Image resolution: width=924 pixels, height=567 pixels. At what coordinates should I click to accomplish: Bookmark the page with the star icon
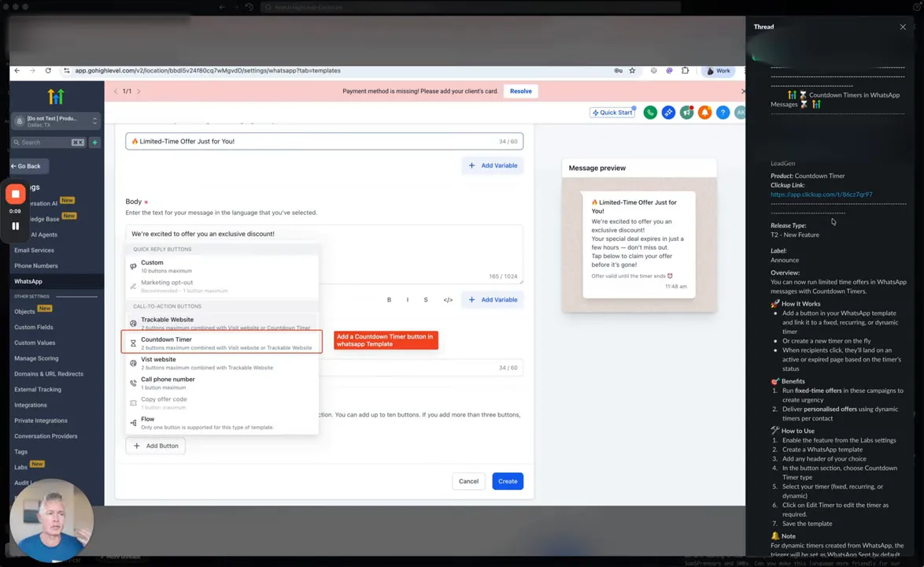pos(632,71)
